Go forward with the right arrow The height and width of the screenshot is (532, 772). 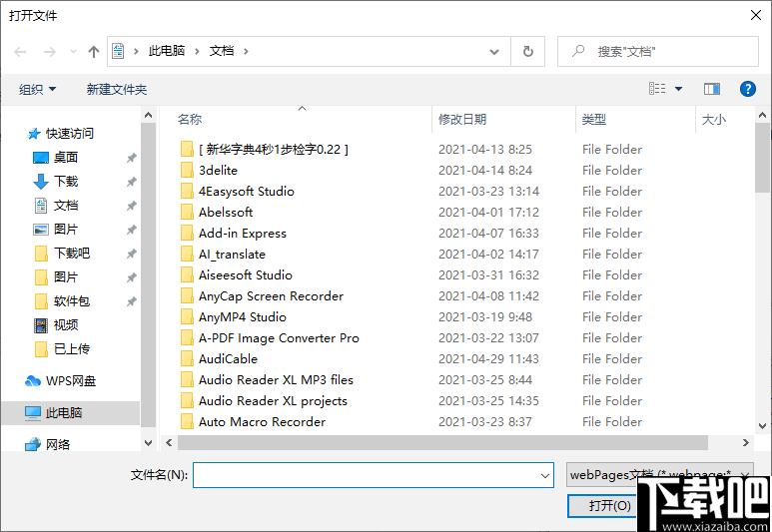(x=50, y=51)
